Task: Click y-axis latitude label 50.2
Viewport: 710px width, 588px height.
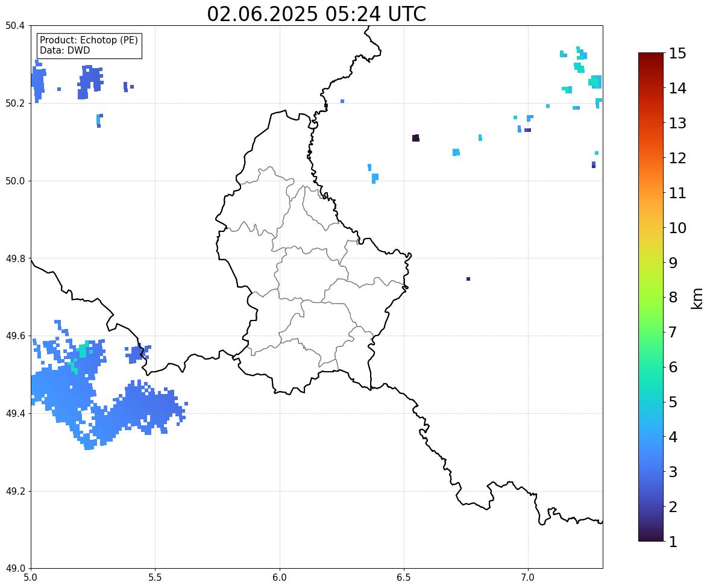Action: [14, 103]
